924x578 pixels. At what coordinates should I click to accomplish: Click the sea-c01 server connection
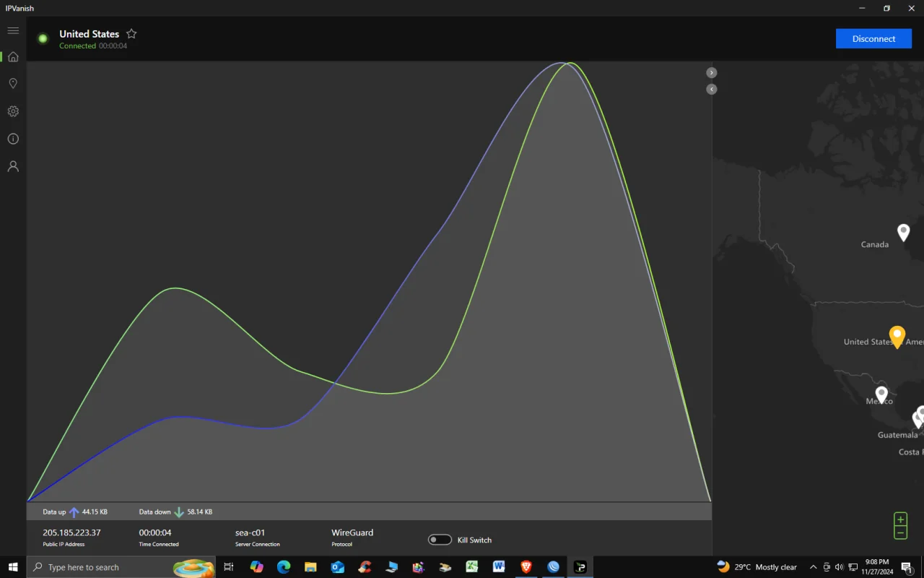(x=250, y=532)
